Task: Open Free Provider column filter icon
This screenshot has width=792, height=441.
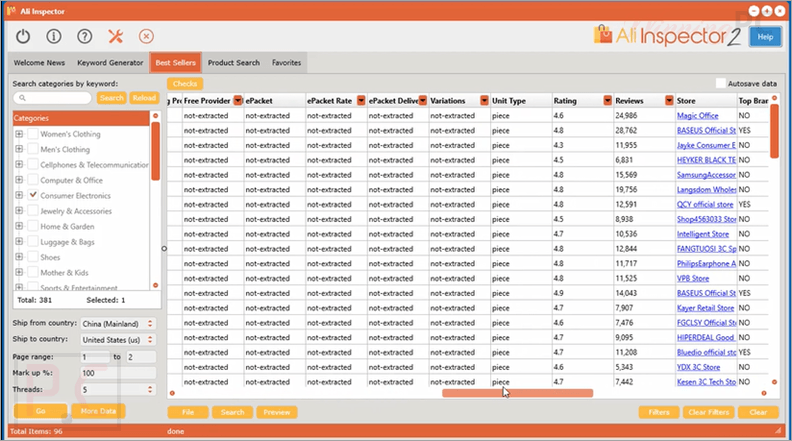Action: coord(237,101)
